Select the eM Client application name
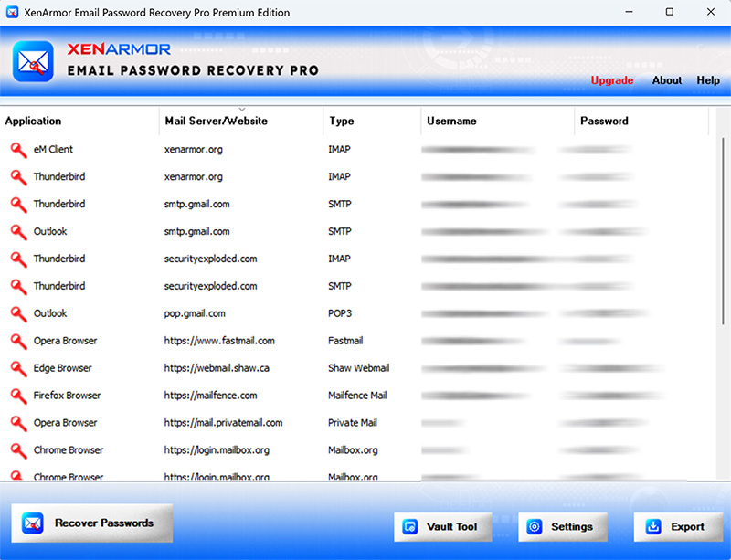 [x=53, y=150]
